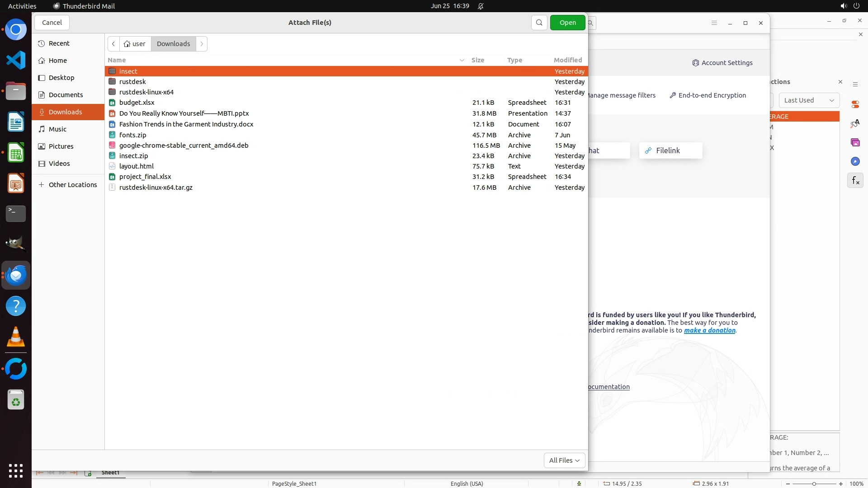Click the function wizard fx sidebar icon
The height and width of the screenshot is (488, 868).
click(x=855, y=181)
